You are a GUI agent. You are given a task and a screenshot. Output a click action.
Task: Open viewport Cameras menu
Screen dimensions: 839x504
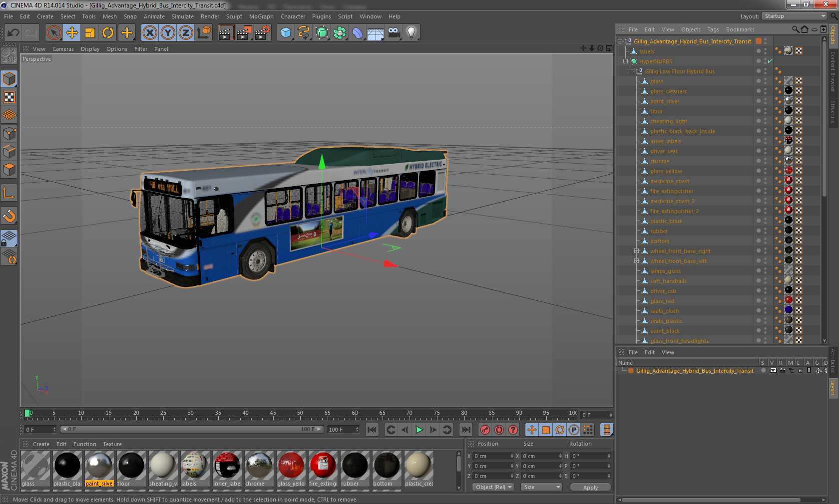coord(63,49)
